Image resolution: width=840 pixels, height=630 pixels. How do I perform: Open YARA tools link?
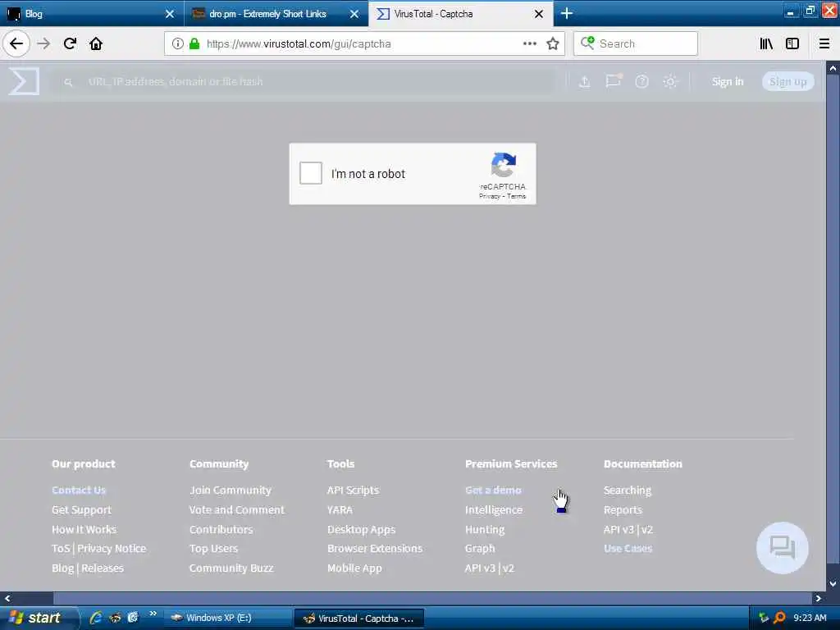tap(340, 509)
